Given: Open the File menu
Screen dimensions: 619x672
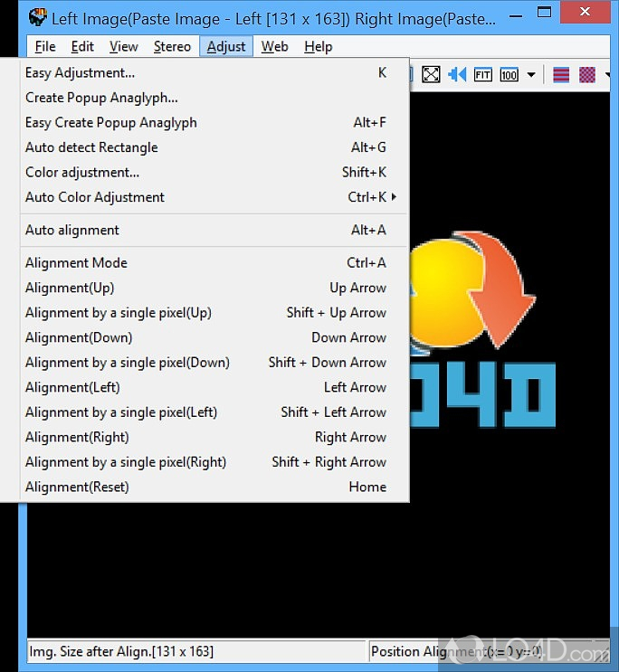Looking at the screenshot, I should coord(45,46).
